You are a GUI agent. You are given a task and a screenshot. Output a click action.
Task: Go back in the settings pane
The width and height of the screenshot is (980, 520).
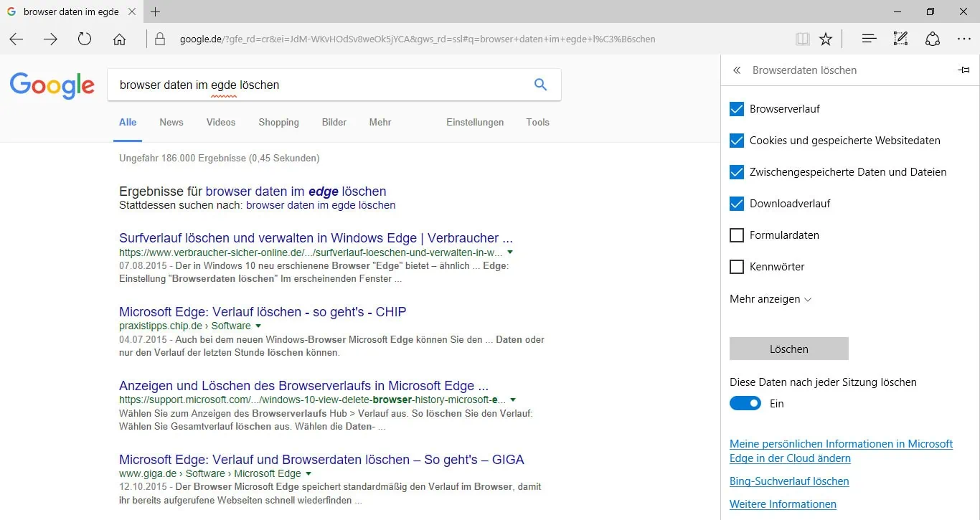tap(736, 70)
